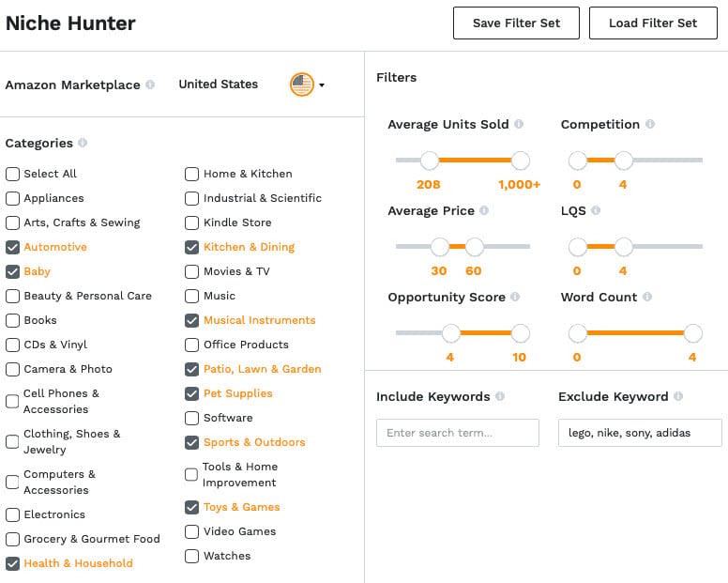Uncheck the Baby category
728x583 pixels.
[x=12, y=271]
